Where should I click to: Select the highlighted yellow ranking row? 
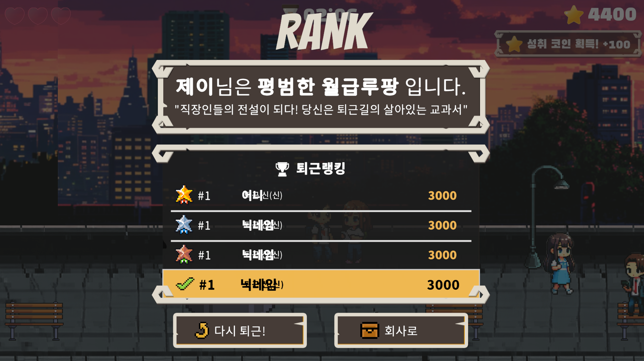point(321,284)
